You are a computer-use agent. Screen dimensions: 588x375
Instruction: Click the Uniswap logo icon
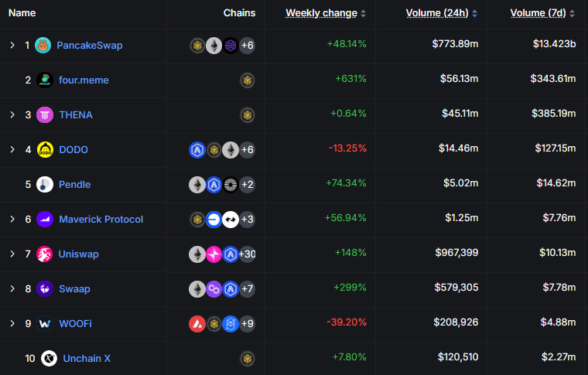coord(45,254)
